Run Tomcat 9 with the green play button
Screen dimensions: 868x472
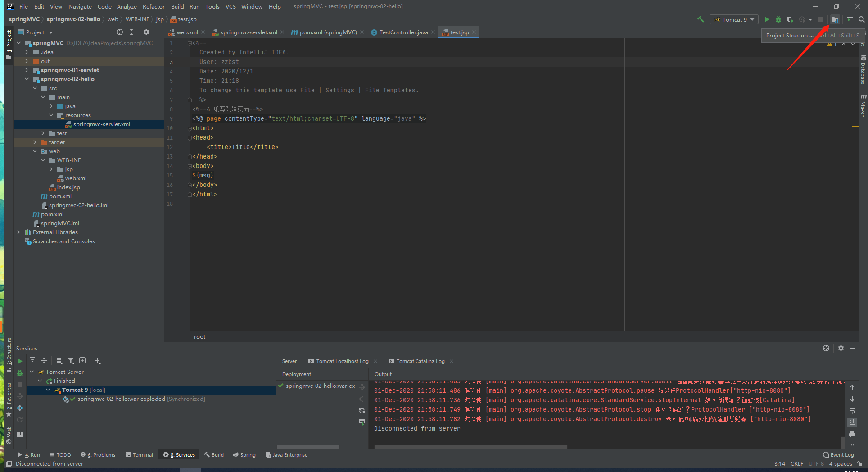[x=767, y=19]
